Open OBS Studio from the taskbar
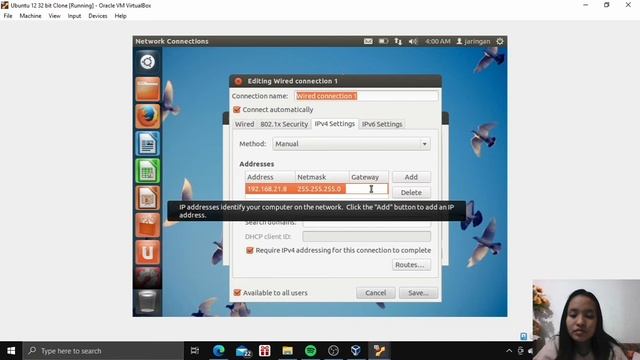 click(x=333, y=351)
